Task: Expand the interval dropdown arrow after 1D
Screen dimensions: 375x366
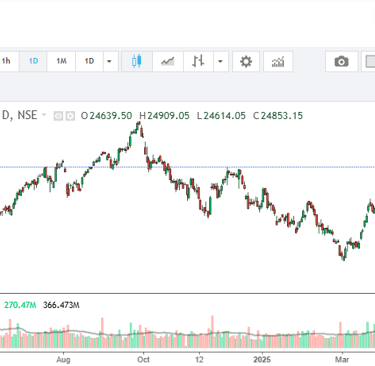Action: point(109,61)
